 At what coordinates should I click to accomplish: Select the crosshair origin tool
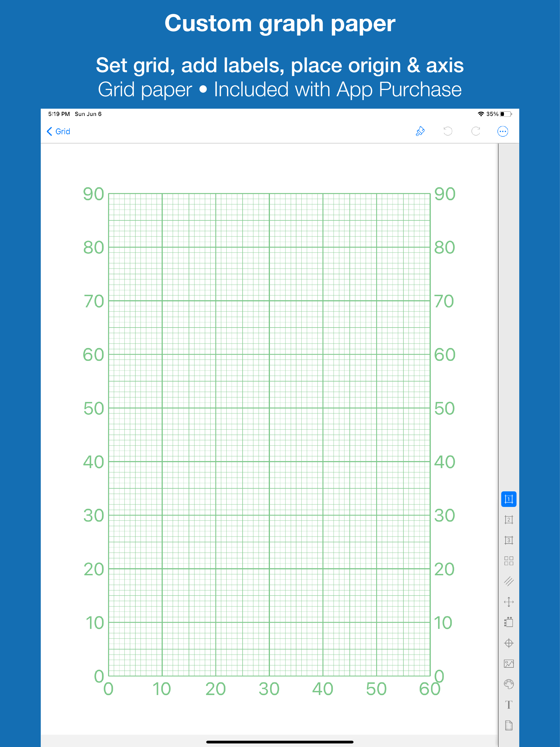[508, 643]
